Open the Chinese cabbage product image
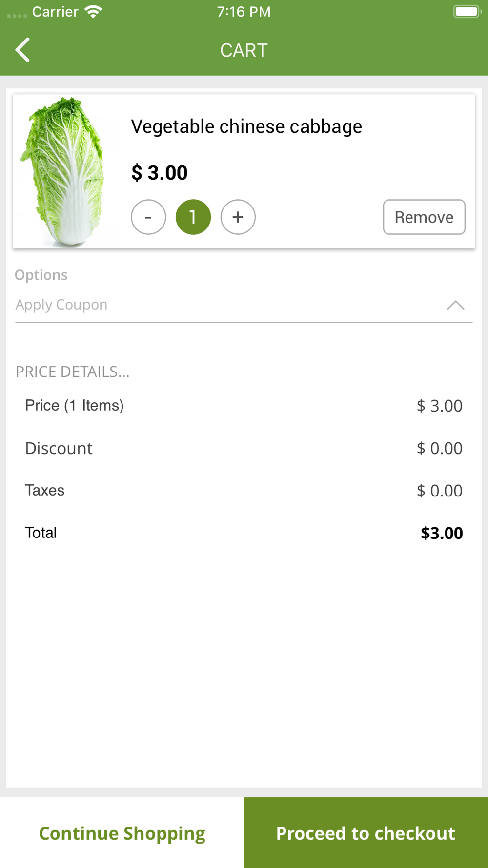This screenshot has height=868, width=488. tap(64, 171)
